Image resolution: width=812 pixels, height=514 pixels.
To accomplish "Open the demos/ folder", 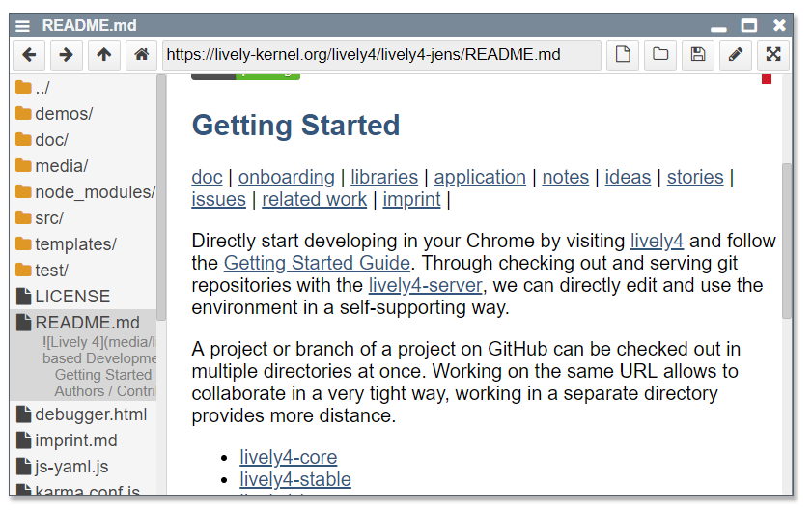I will [64, 114].
